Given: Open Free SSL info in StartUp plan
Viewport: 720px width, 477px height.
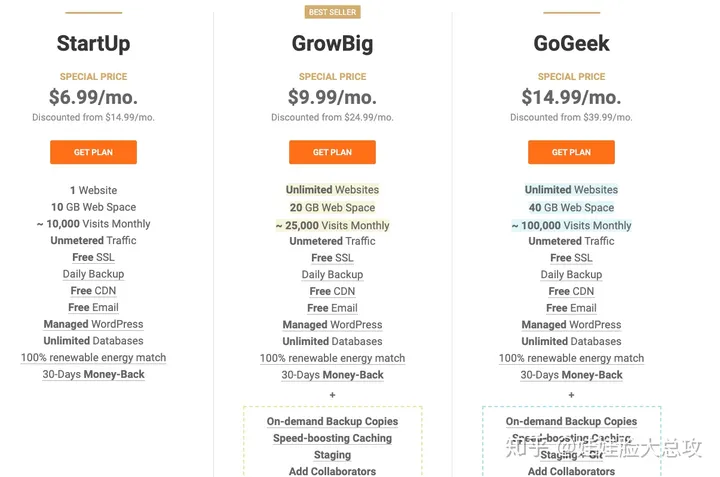Looking at the screenshot, I should [93, 258].
